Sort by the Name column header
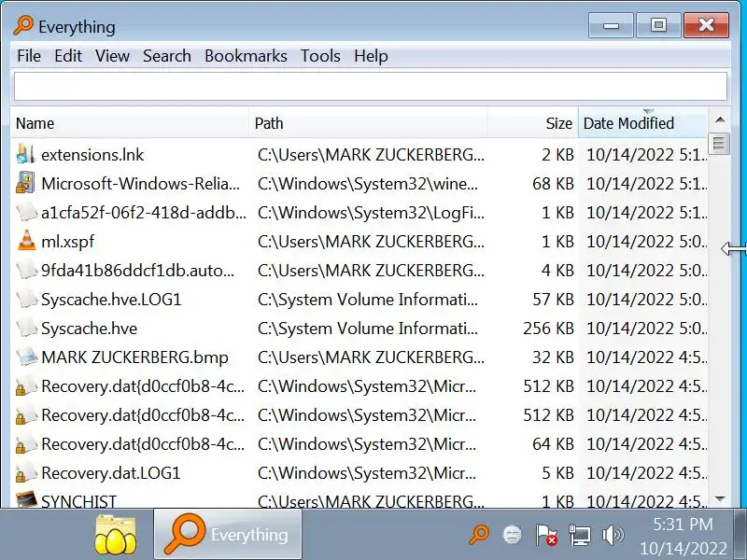747x560 pixels. pyautogui.click(x=130, y=123)
